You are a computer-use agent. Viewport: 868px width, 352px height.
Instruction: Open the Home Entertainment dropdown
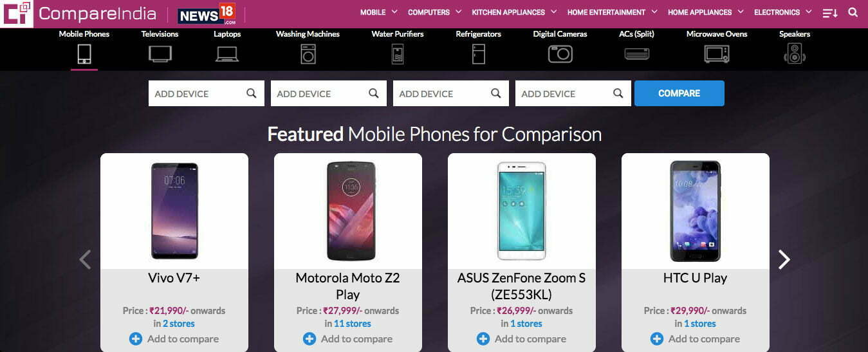pyautogui.click(x=612, y=12)
